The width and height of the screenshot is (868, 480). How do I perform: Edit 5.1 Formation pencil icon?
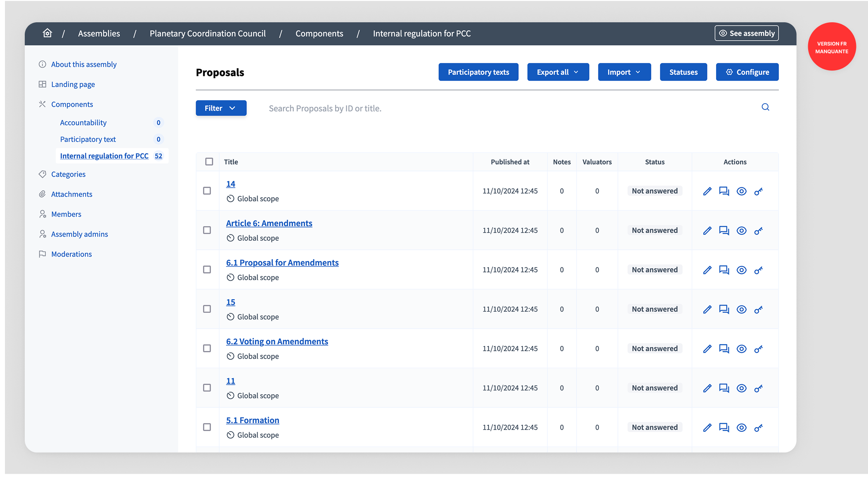coord(707,428)
